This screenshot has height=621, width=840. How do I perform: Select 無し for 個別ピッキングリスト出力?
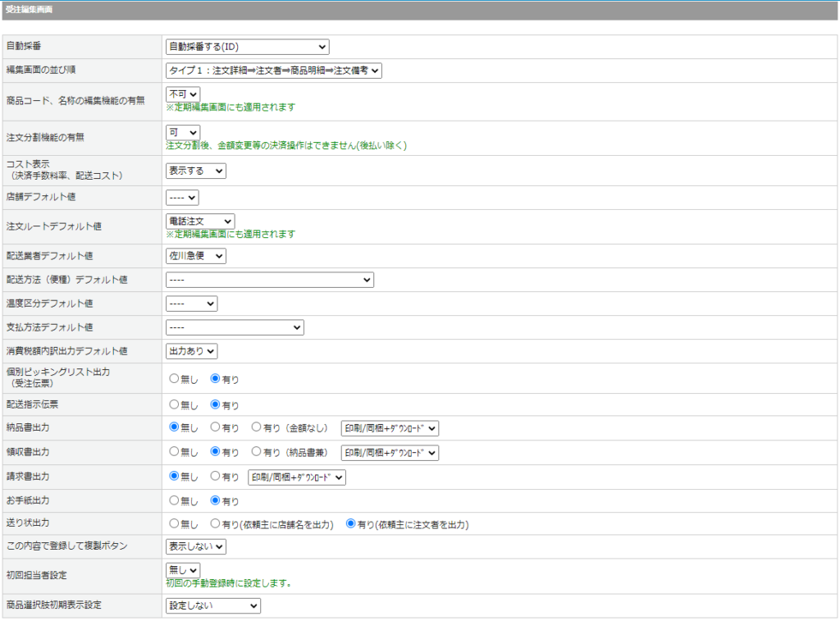[x=174, y=379]
